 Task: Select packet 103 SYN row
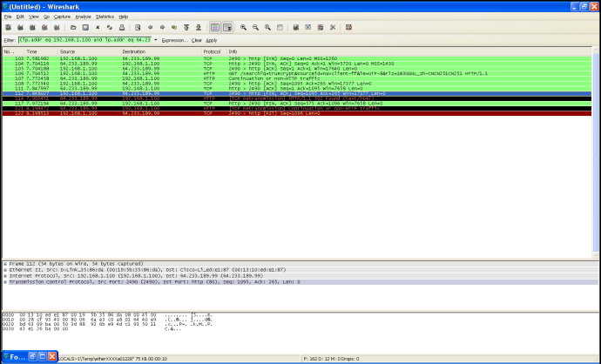pos(297,58)
